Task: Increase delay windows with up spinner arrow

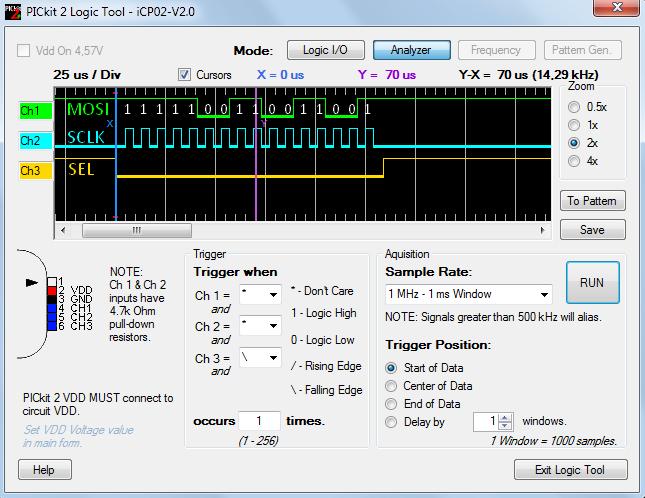Action: [x=505, y=417]
